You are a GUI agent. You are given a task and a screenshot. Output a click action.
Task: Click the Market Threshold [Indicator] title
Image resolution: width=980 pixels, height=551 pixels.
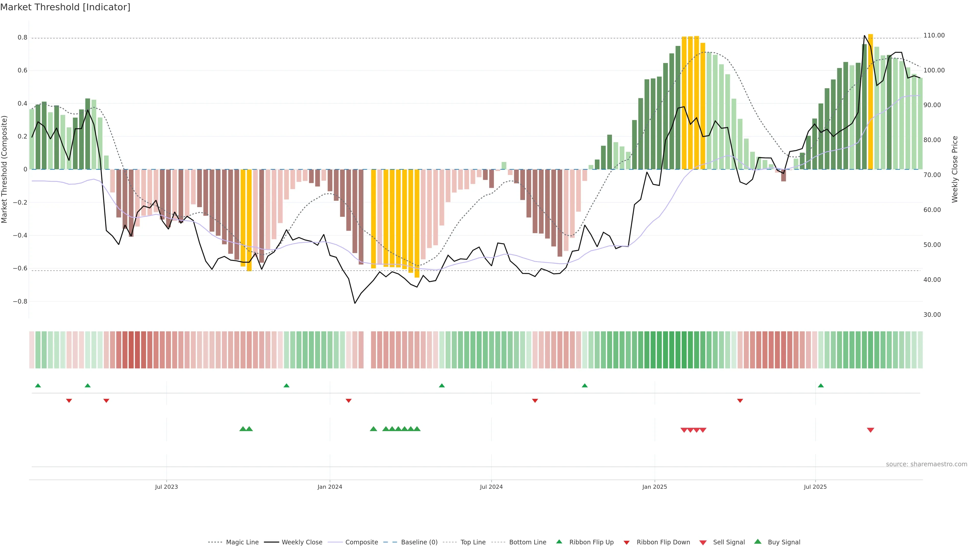[x=65, y=7]
